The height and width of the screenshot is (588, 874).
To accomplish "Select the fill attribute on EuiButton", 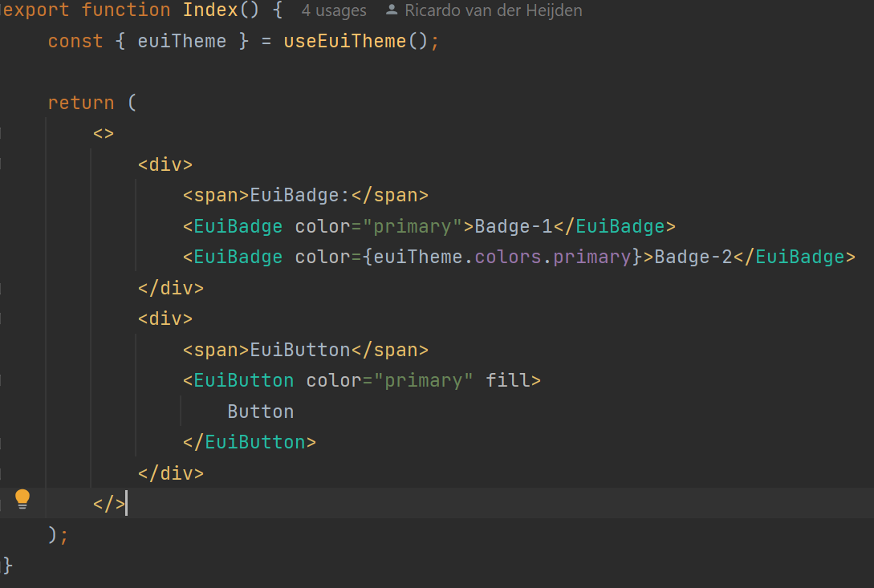I will click(511, 379).
